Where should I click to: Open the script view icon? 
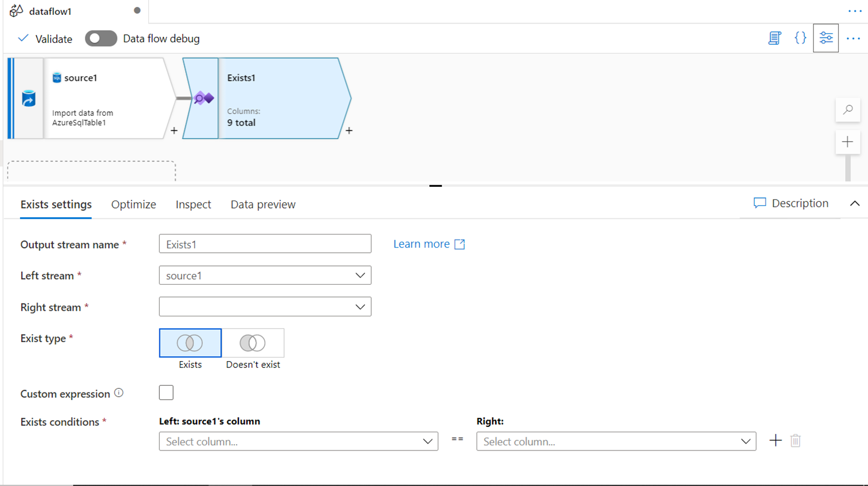pyautogui.click(x=775, y=38)
